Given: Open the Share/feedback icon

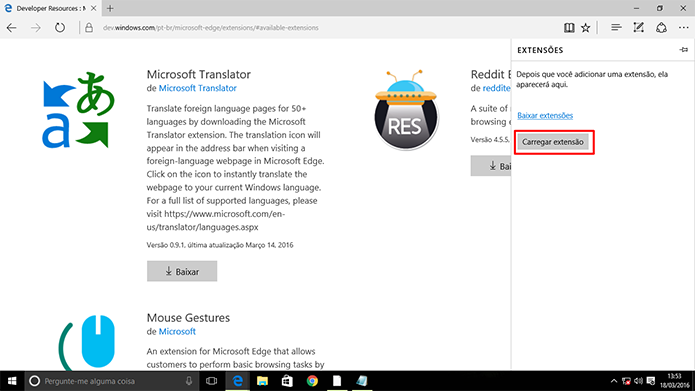Looking at the screenshot, I should 661,28.
